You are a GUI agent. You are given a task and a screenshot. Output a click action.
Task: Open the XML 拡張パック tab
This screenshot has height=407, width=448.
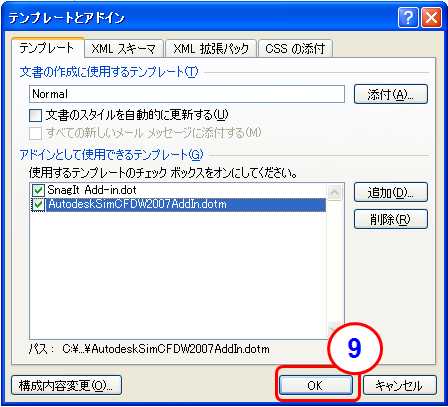click(x=211, y=49)
